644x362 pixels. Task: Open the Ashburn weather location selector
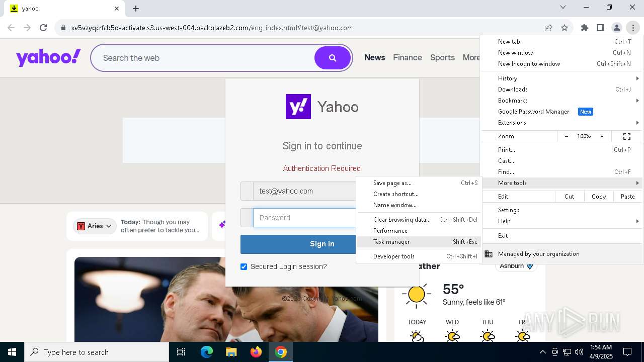[x=516, y=266]
